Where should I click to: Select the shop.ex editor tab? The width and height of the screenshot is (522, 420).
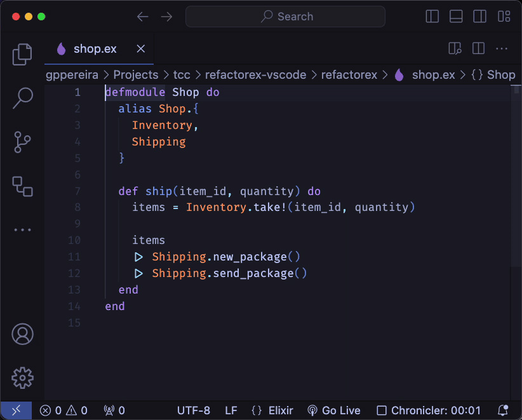[x=95, y=49]
